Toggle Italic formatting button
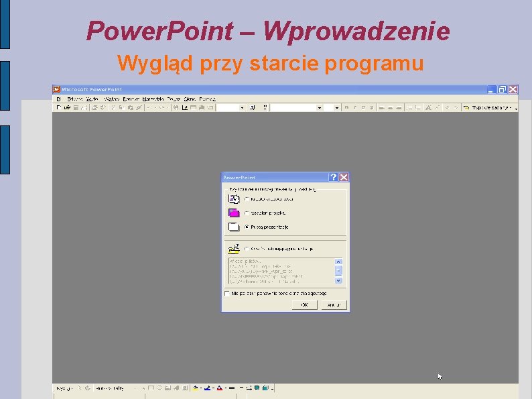532x399 pixels. tap(355, 108)
